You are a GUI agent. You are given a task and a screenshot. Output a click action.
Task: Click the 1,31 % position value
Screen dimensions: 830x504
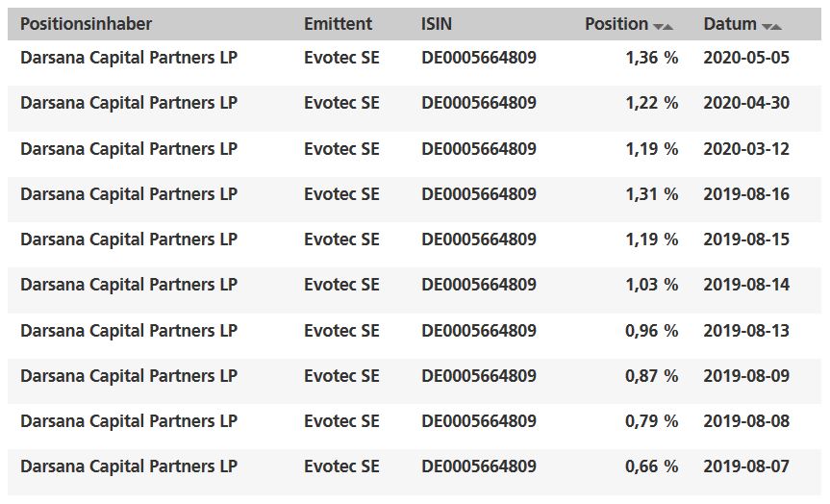pos(651,194)
